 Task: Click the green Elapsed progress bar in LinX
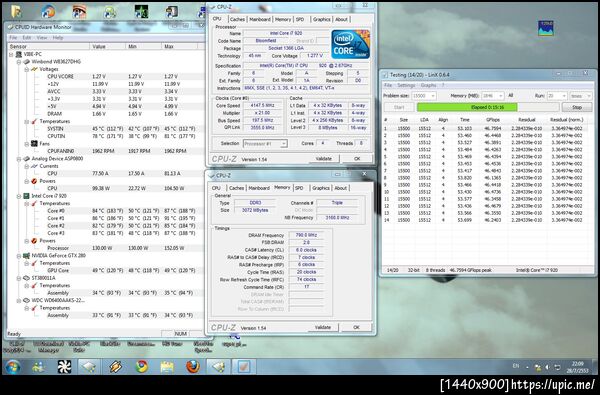tap(487, 108)
